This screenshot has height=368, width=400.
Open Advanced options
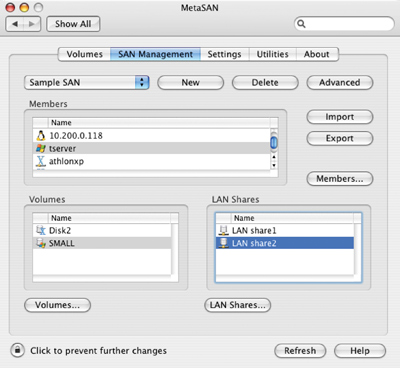tap(340, 83)
